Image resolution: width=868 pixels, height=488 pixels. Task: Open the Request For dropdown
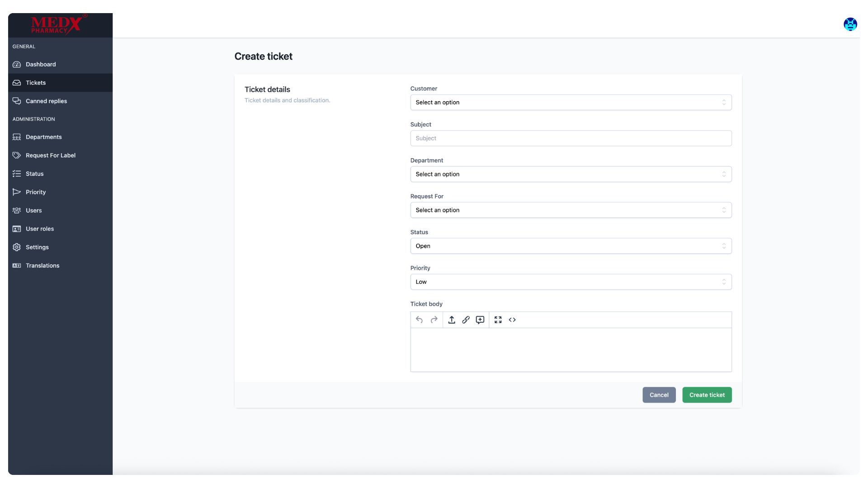click(x=571, y=210)
